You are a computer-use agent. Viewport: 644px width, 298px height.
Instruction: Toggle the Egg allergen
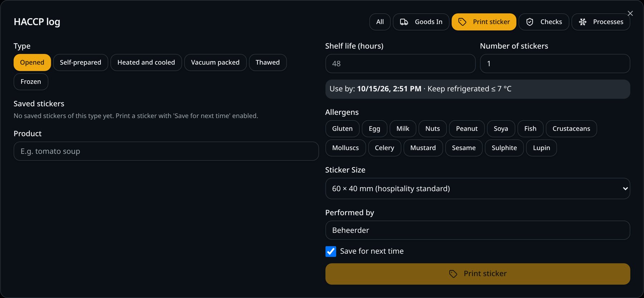(375, 129)
